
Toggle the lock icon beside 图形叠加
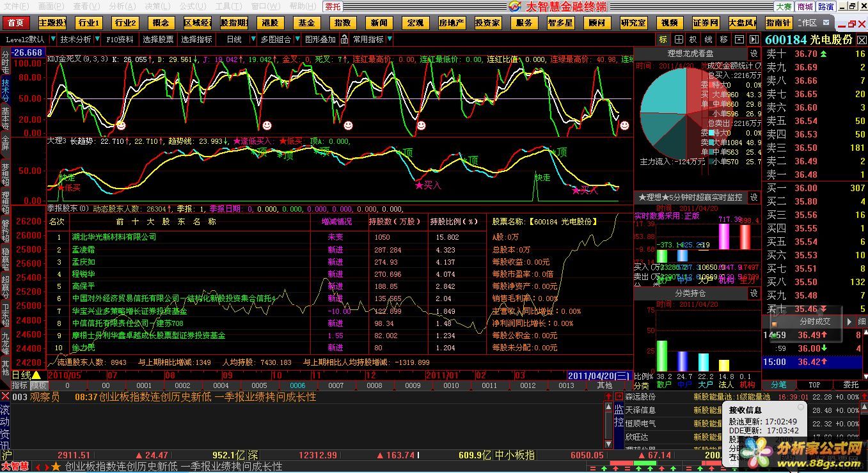[x=344, y=39]
